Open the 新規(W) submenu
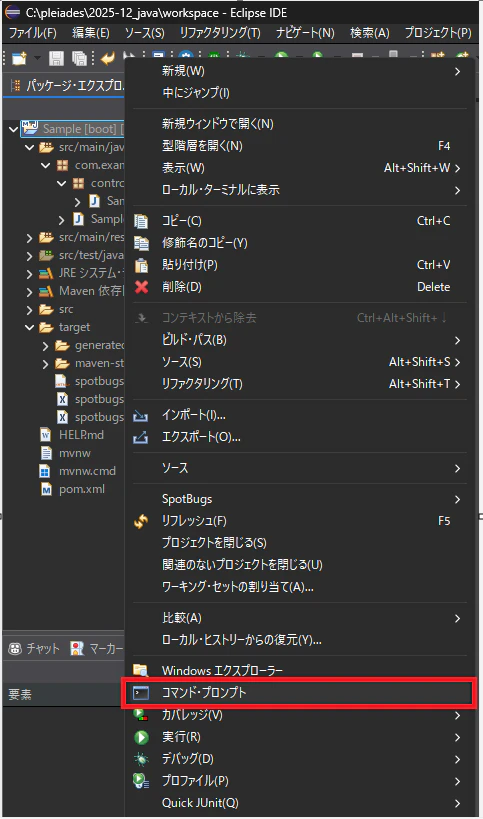The height and width of the screenshot is (819, 483). pos(299,71)
